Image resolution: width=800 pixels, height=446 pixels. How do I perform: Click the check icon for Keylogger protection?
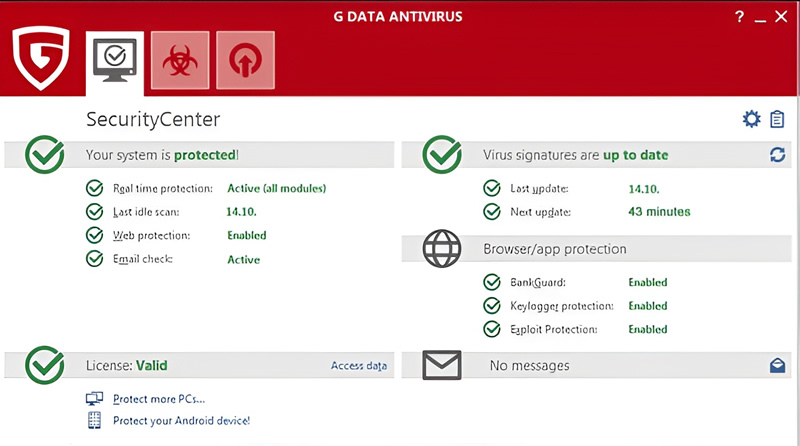[x=492, y=306]
